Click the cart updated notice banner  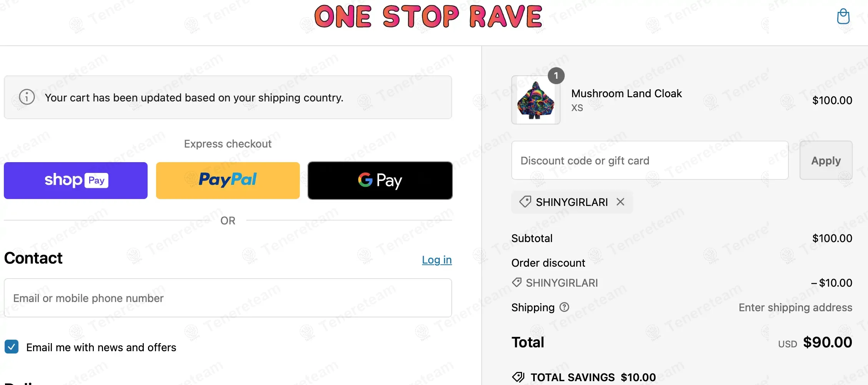pos(228,97)
